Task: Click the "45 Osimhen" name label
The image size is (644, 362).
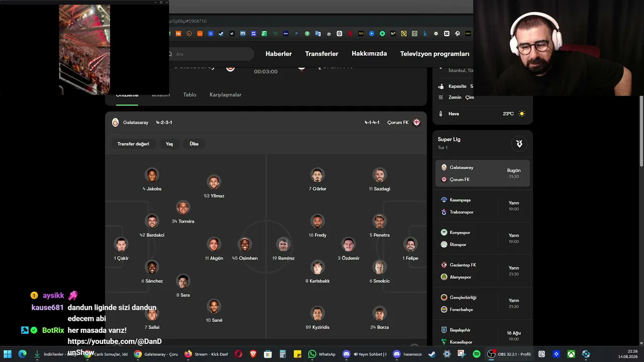Action: [245, 258]
